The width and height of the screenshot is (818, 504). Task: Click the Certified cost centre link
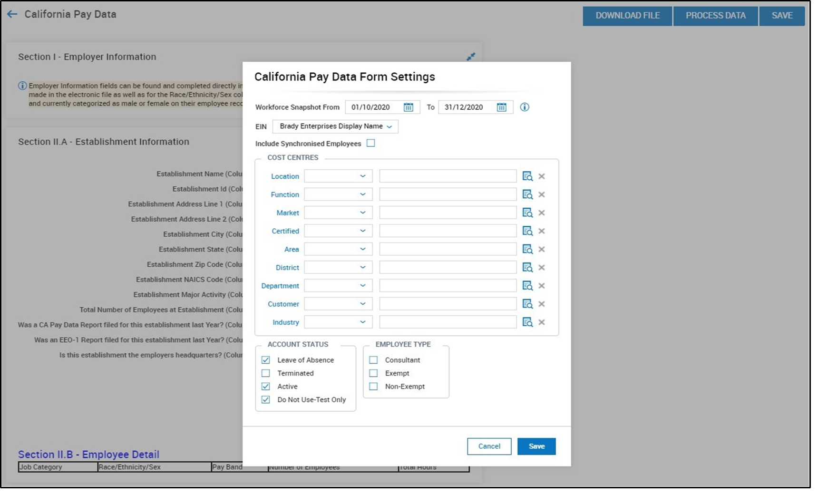(285, 231)
